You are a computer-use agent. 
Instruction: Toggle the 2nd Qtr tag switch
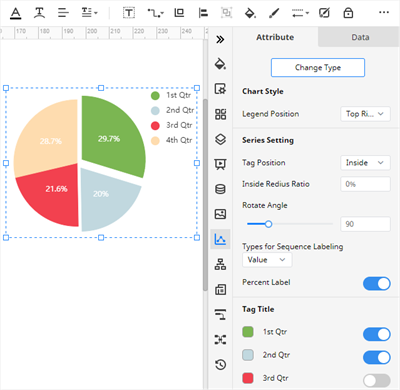(377, 357)
